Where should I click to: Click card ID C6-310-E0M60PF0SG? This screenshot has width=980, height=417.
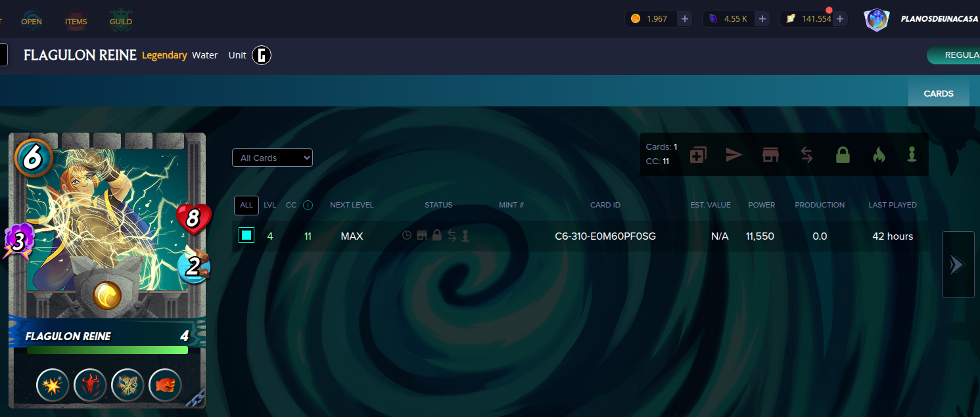tap(605, 236)
